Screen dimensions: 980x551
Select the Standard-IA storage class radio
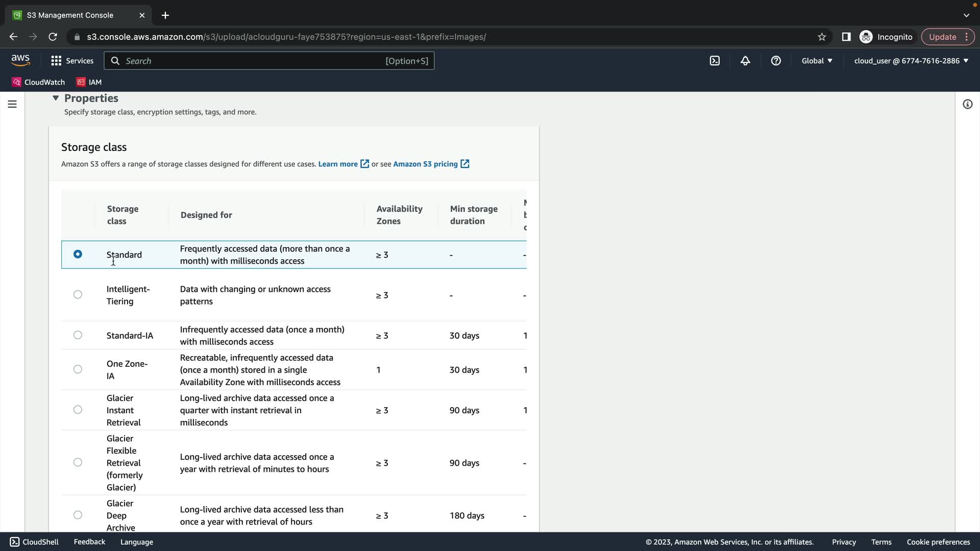pyautogui.click(x=78, y=335)
